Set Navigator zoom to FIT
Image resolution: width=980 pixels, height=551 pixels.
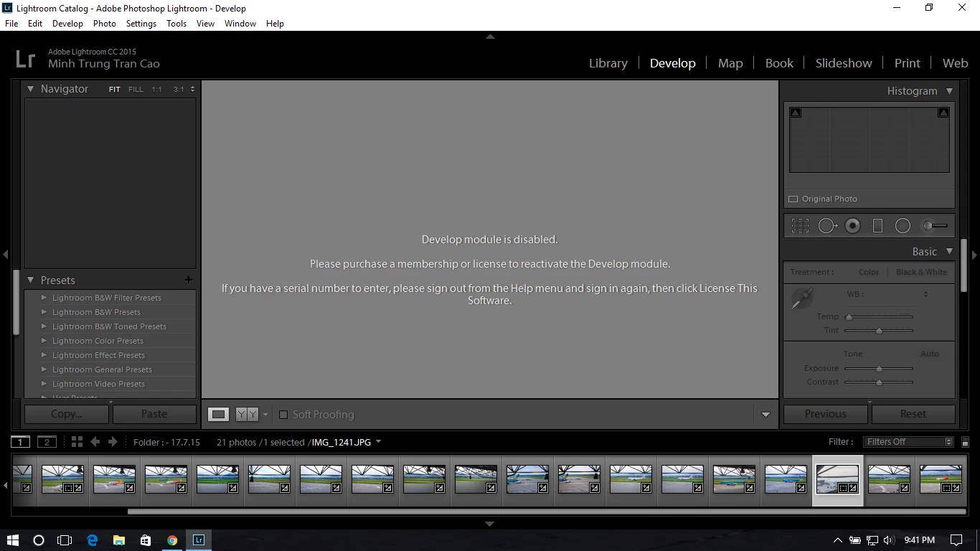(115, 90)
